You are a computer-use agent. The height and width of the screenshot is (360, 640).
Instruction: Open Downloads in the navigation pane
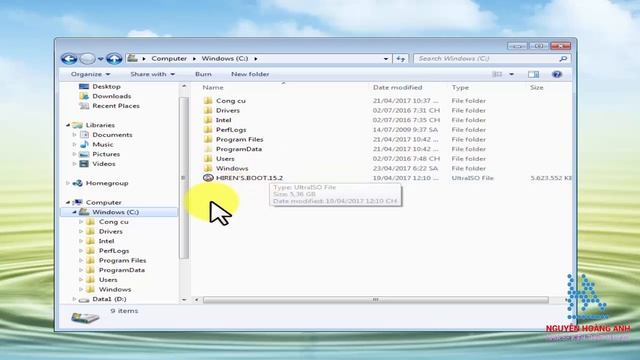click(x=111, y=96)
